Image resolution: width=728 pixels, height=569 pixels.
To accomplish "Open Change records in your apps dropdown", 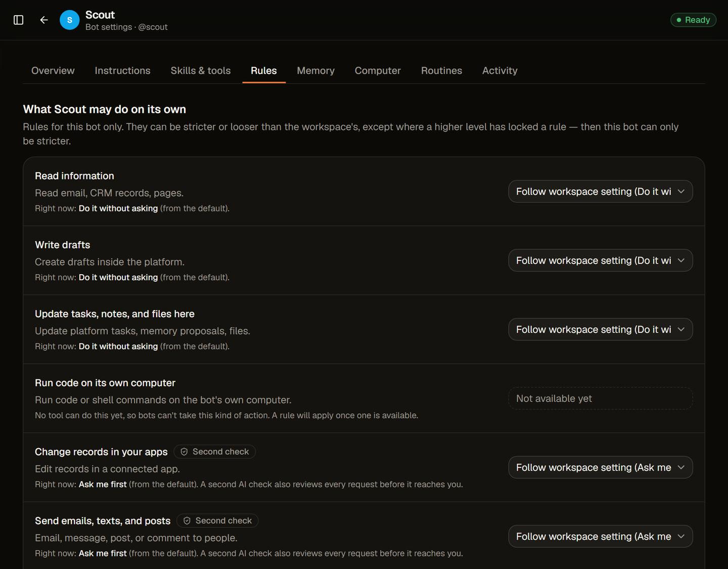I will click(600, 467).
